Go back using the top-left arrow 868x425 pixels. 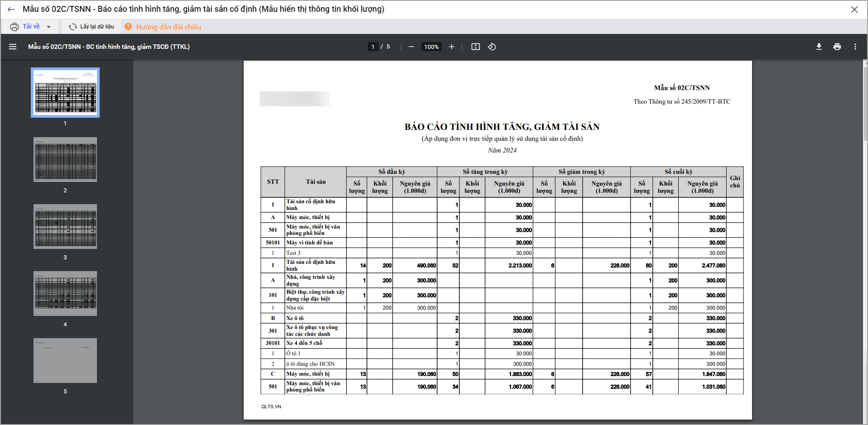tap(11, 9)
